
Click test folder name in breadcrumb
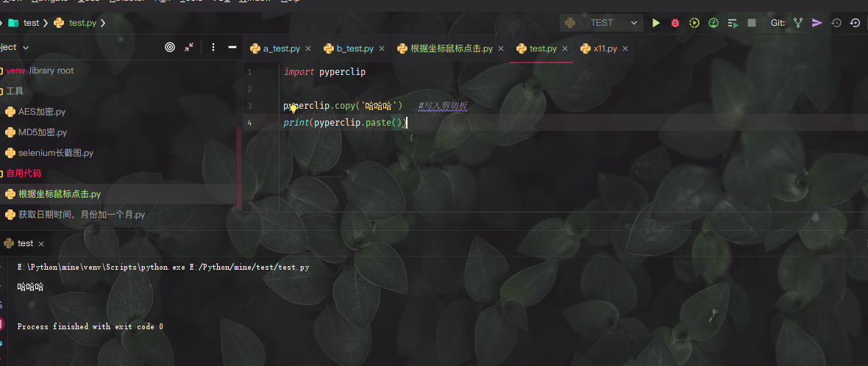point(31,23)
